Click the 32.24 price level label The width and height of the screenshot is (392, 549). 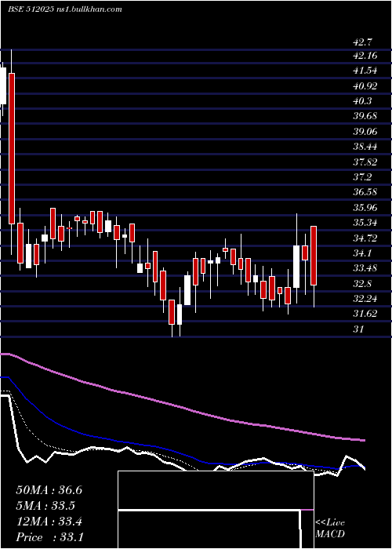[365, 299]
